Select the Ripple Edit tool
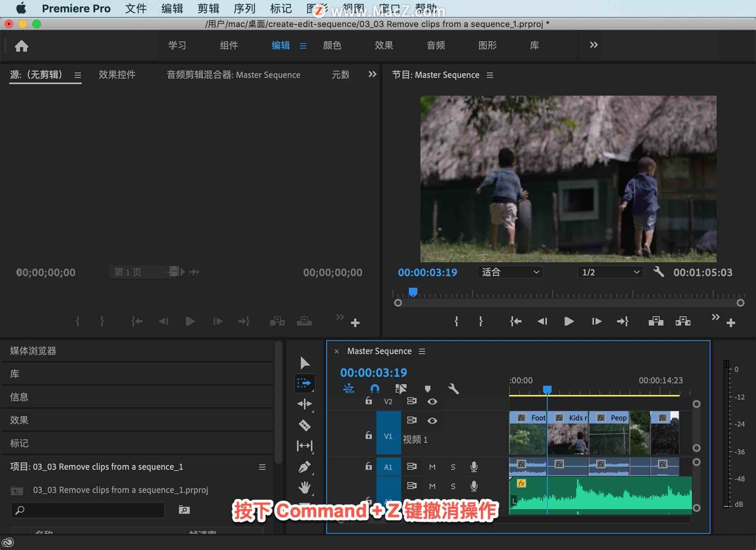The image size is (756, 550). [x=304, y=404]
